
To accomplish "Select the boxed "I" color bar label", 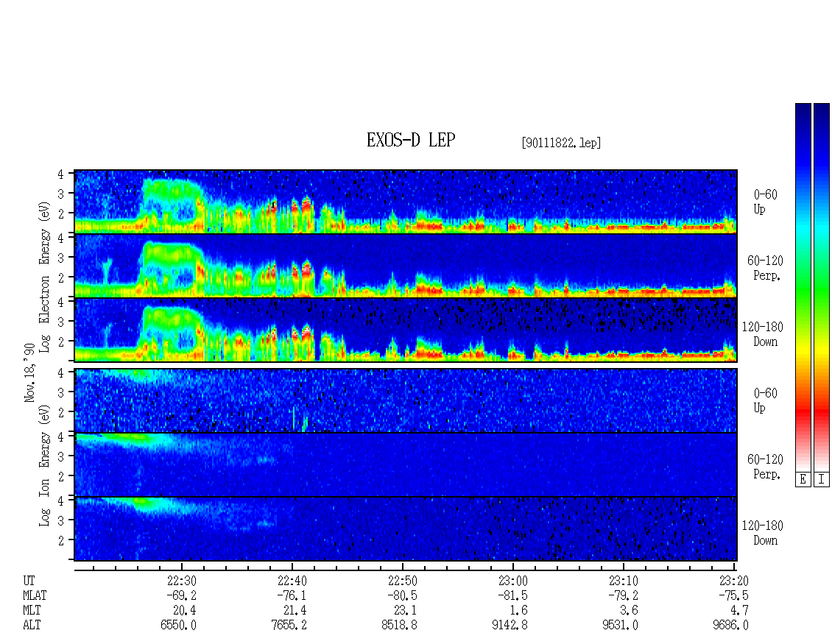I will [x=822, y=480].
